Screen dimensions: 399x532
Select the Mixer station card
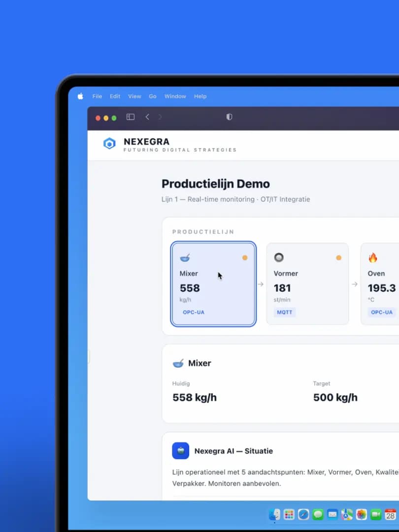coord(213,284)
